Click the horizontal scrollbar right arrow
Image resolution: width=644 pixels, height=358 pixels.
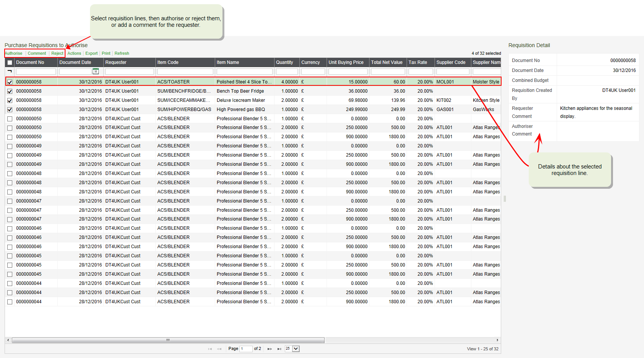497,340
